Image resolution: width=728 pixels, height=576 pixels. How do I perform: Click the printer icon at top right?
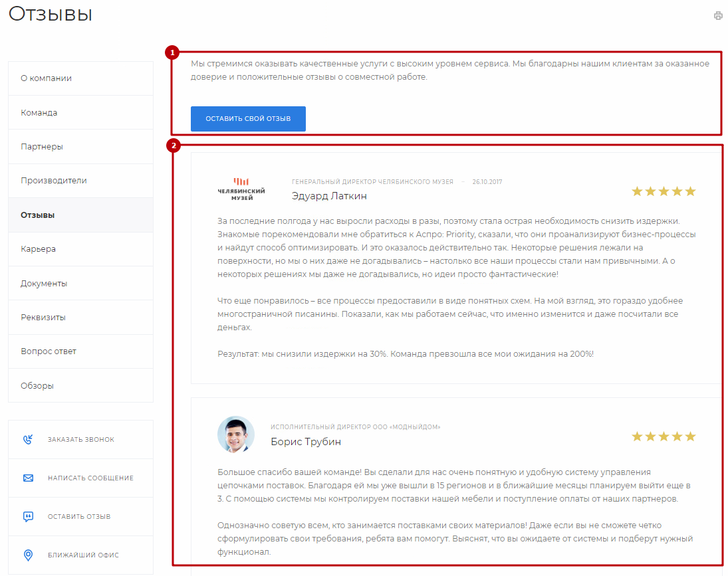pyautogui.click(x=718, y=16)
